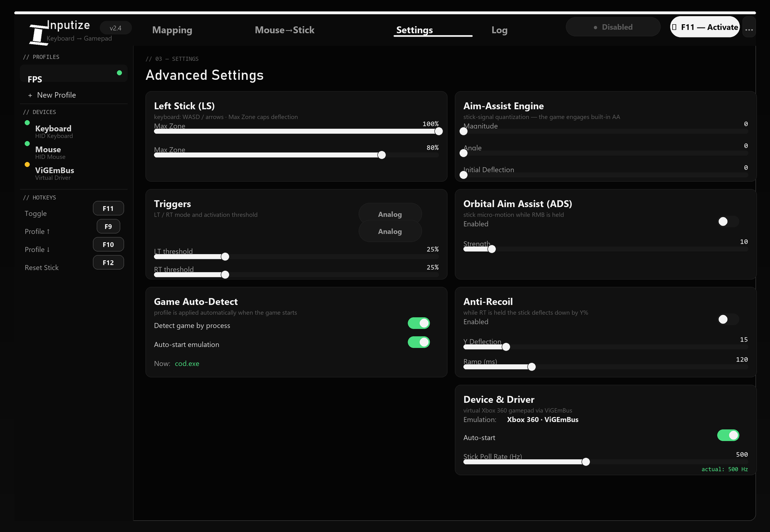Switch to the Mapping tab
This screenshot has width=770, height=532.
pos(172,30)
